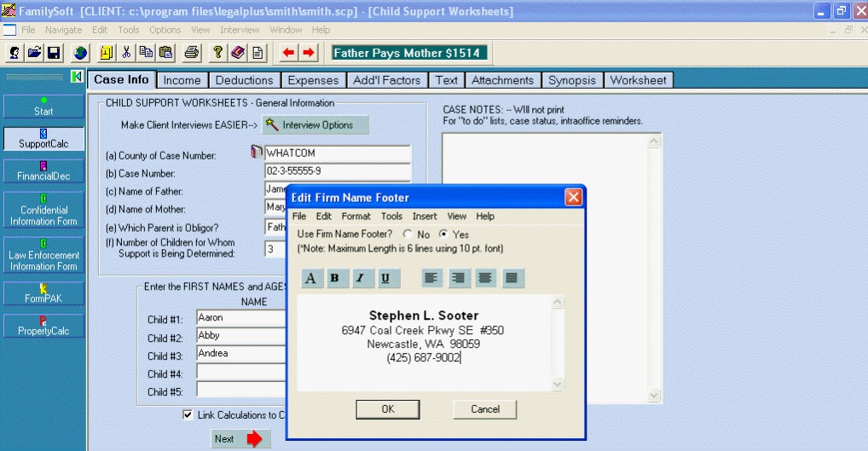Cut selection using the scissors icon

[126, 53]
